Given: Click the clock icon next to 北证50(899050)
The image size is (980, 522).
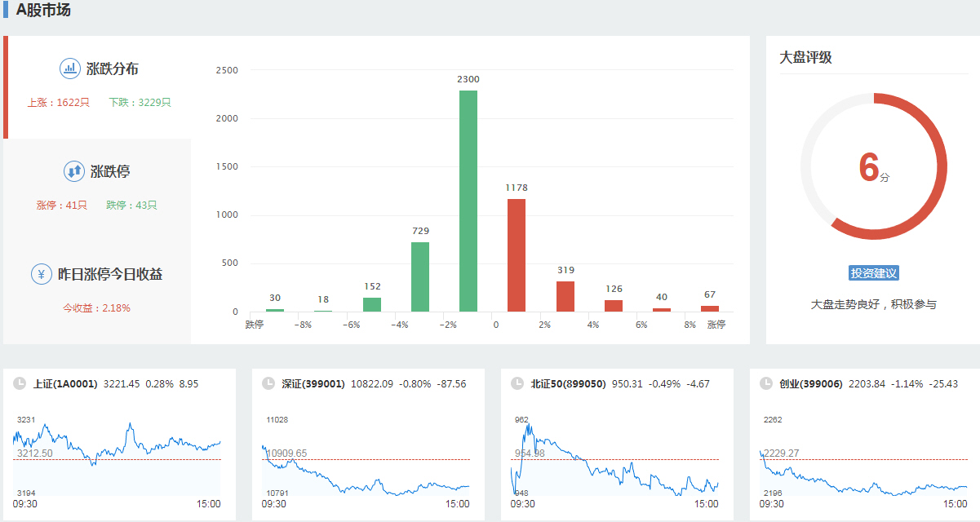Looking at the screenshot, I should pos(517,383).
